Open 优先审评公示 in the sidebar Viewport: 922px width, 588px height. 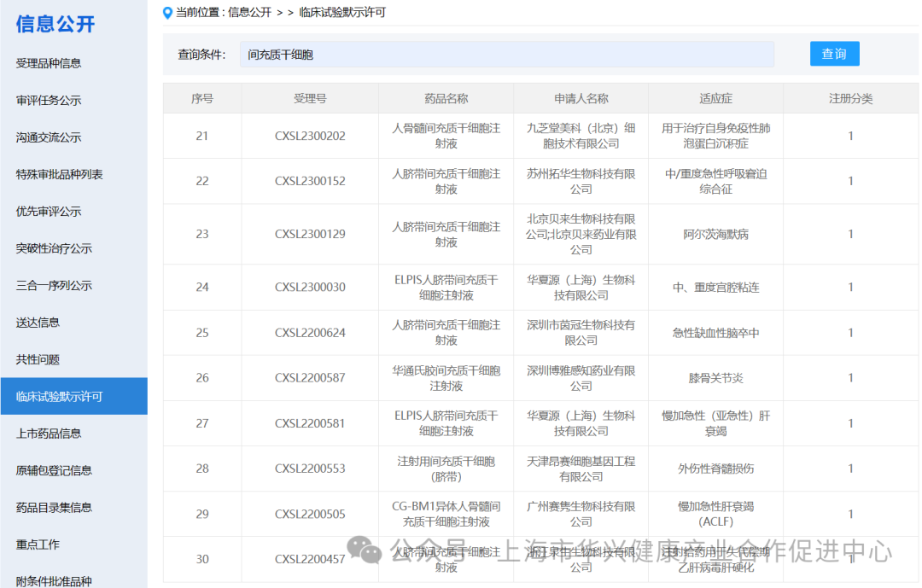pos(49,212)
